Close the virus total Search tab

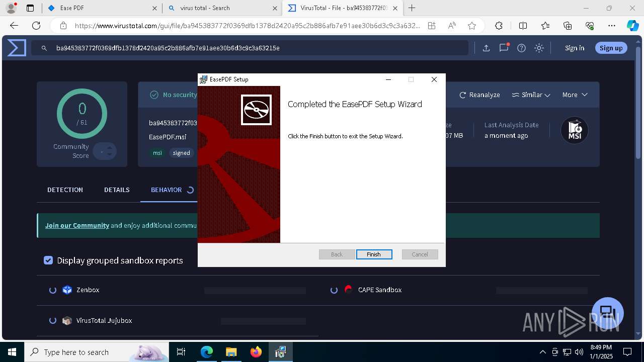coord(275,8)
